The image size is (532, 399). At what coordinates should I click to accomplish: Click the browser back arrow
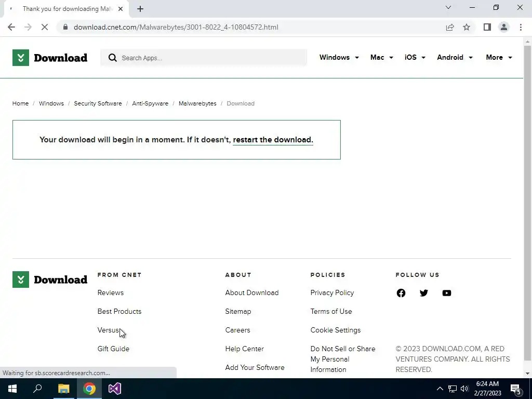click(11, 27)
